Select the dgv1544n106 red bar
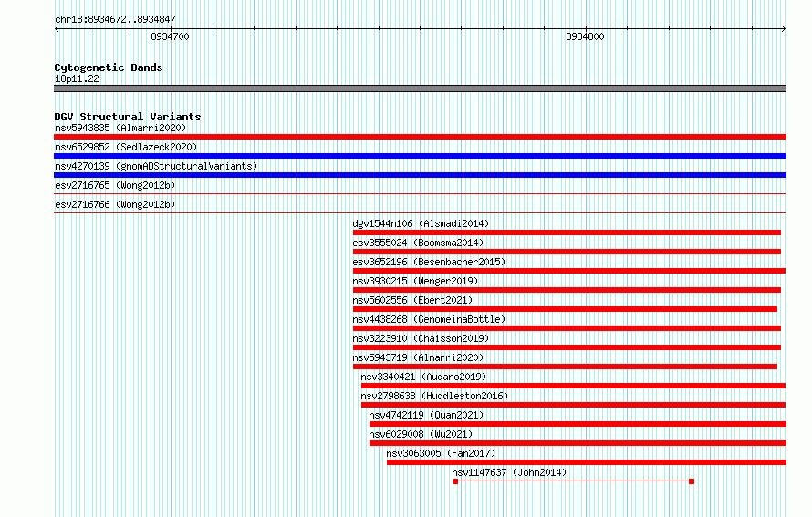 pos(567,233)
